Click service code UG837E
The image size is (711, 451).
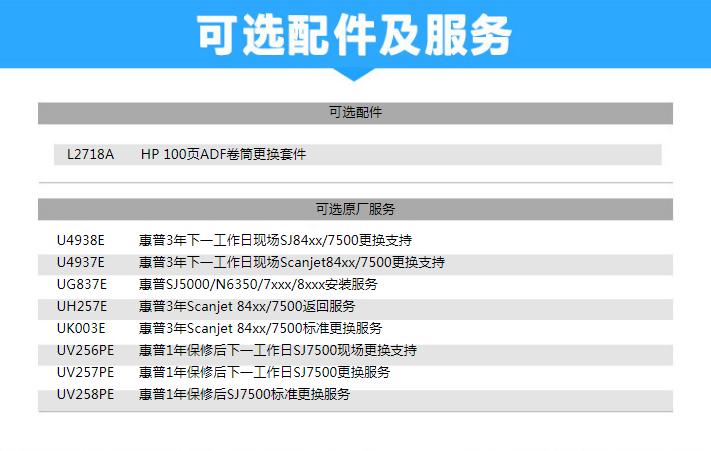[x=82, y=285]
